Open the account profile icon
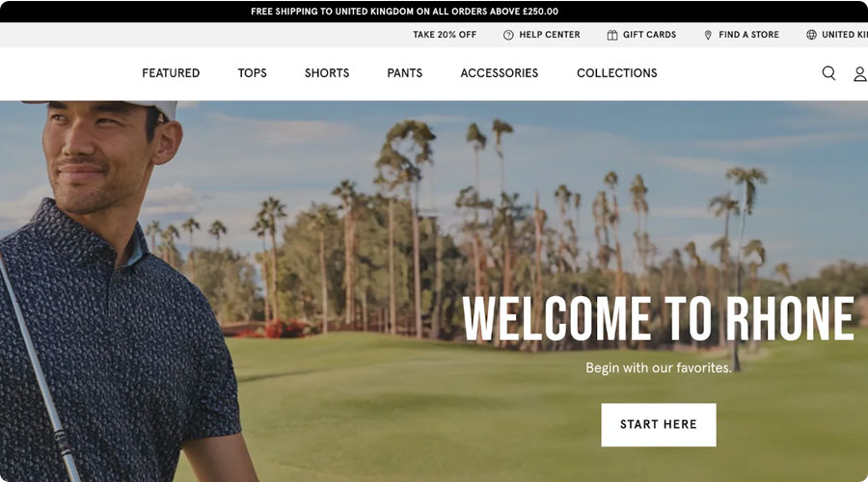Screen dimensions: 868x482 click(x=860, y=73)
